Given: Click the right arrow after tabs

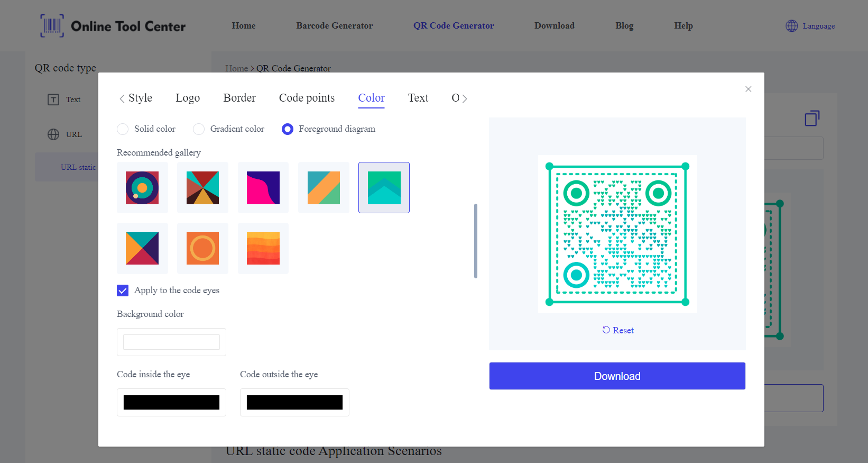Looking at the screenshot, I should 465,98.
